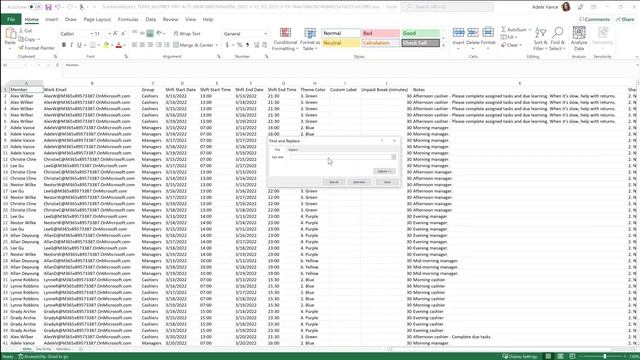Screen dimensions: 640x360
Task: Click Increase Font Size icon
Action: [x=116, y=33]
